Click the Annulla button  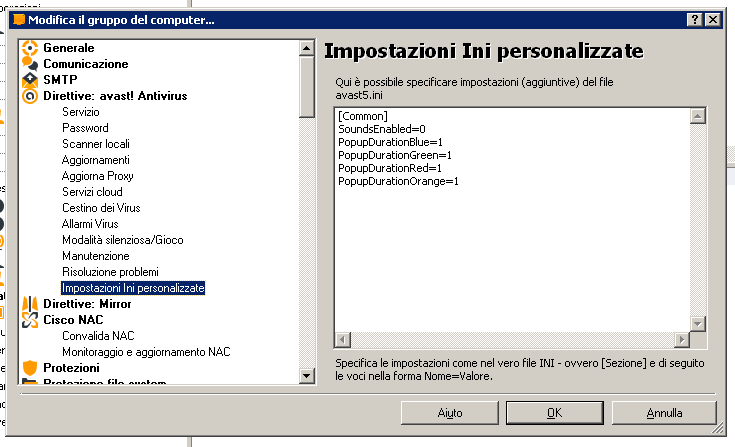664,413
